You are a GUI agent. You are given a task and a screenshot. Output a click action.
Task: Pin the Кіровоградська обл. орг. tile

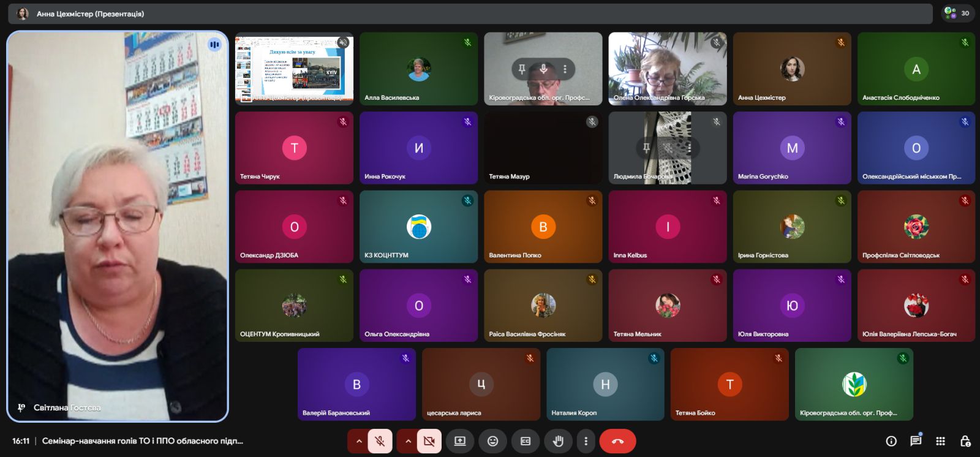(522, 69)
